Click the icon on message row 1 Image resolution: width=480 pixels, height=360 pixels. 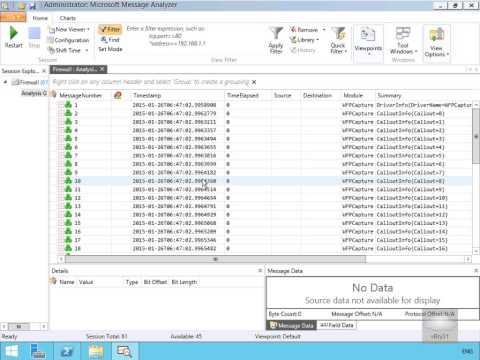coord(68,105)
